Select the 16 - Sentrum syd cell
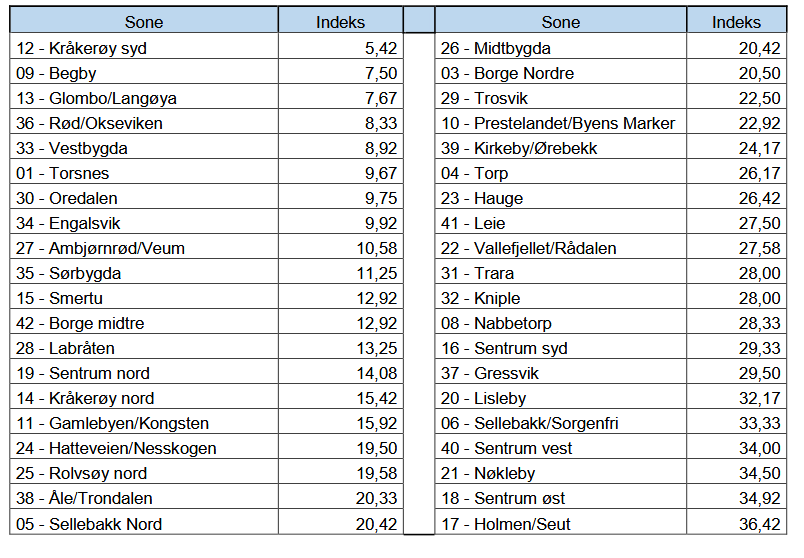The height and width of the screenshot is (558, 804). (560, 347)
